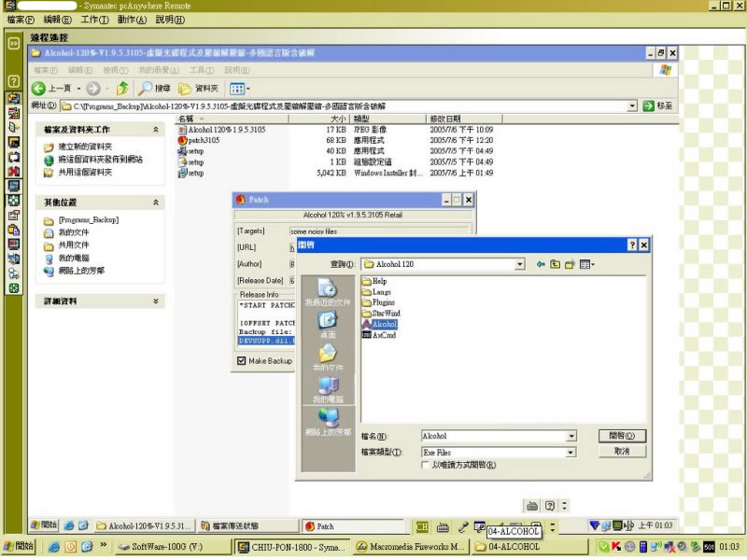Open the 說明(H) menu in pcAnywhere

coord(170,20)
